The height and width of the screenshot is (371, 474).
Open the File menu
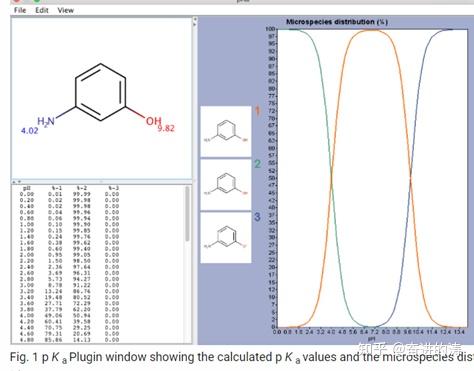coord(20,10)
